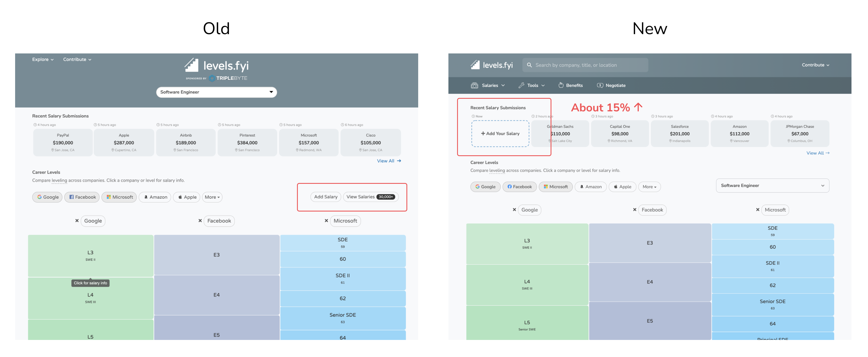Open the More companies dropdown in New design

649,187
